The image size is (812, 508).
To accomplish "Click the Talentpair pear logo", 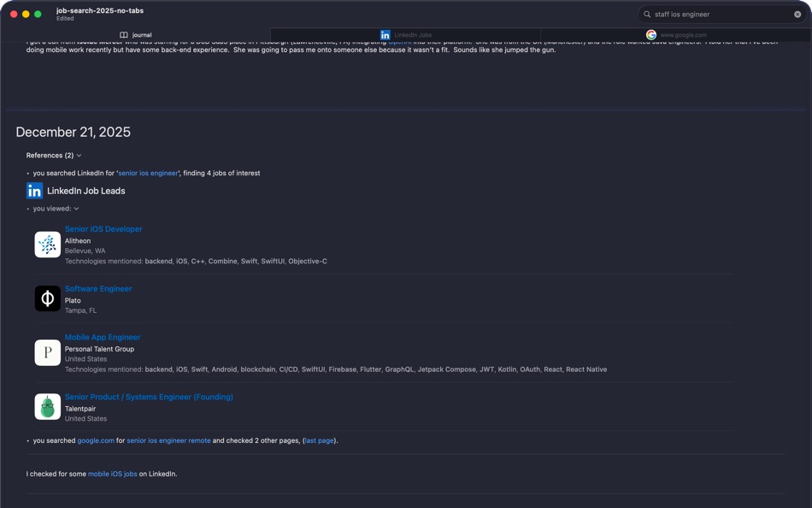I will [x=48, y=407].
